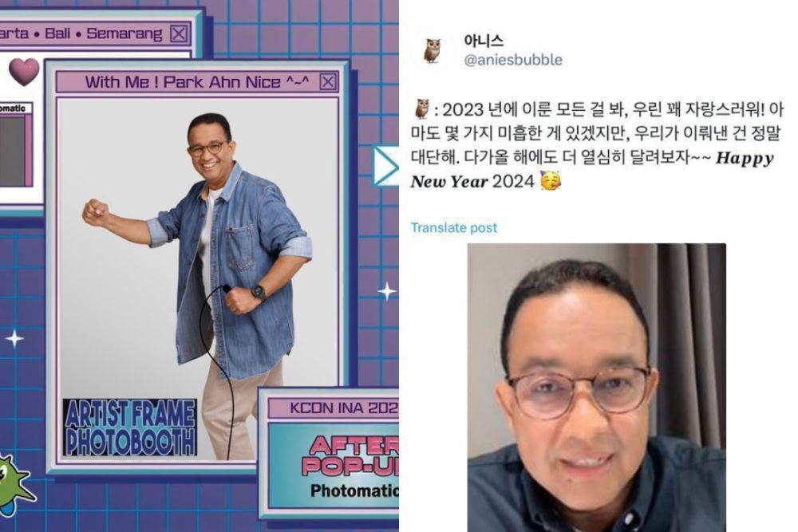Click the owl profile avatar
The height and width of the screenshot is (532, 798).
[432, 51]
